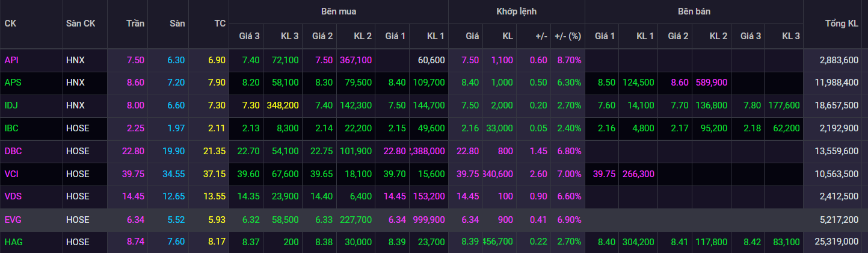This screenshot has width=868, height=253.
Task: Click the Bên bán header group
Action: pos(694,11)
